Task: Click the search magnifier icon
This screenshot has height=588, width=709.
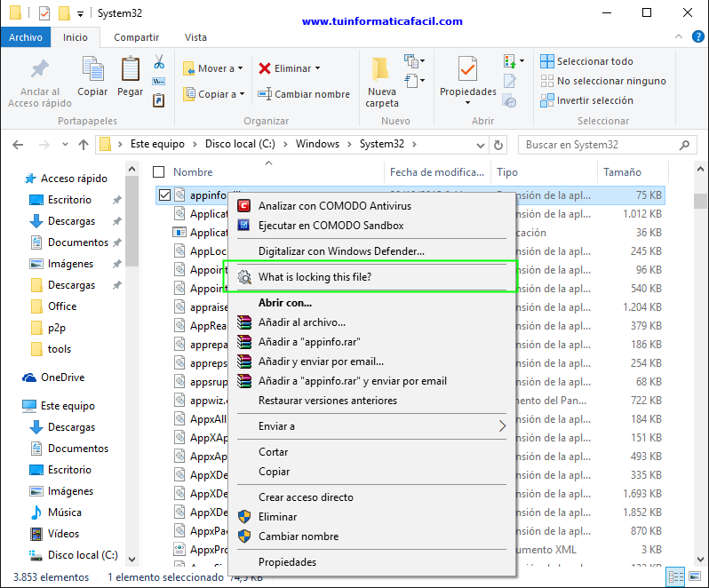Action: click(684, 145)
